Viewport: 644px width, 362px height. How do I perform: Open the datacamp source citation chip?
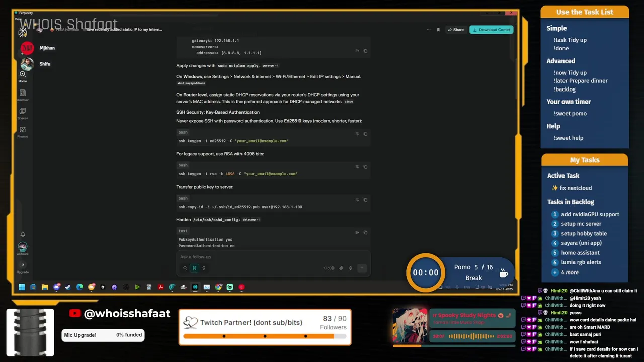pos(251,220)
